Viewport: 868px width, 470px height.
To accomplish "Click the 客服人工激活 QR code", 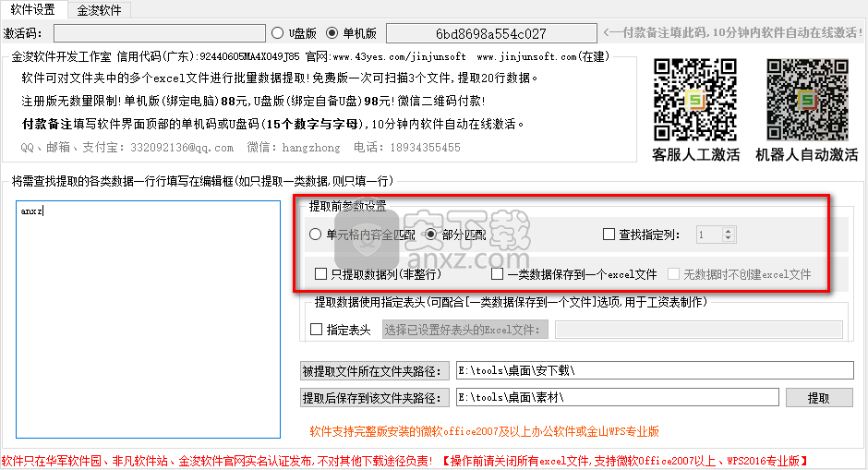I will (695, 100).
